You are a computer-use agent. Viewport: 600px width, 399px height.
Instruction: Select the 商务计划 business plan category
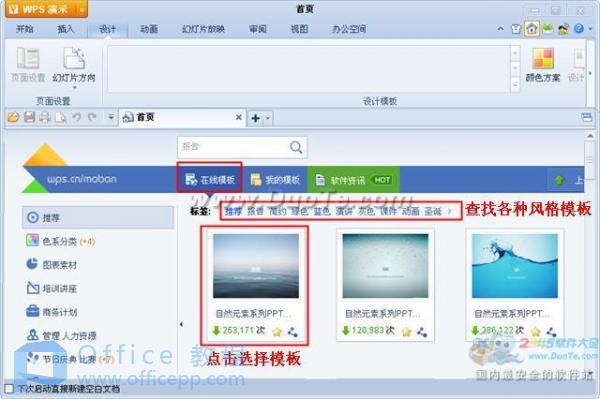pos(52,312)
